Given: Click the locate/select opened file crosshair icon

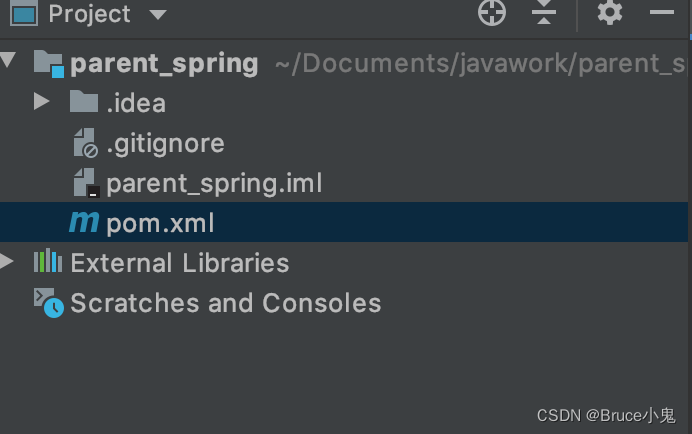Looking at the screenshot, I should [x=492, y=12].
